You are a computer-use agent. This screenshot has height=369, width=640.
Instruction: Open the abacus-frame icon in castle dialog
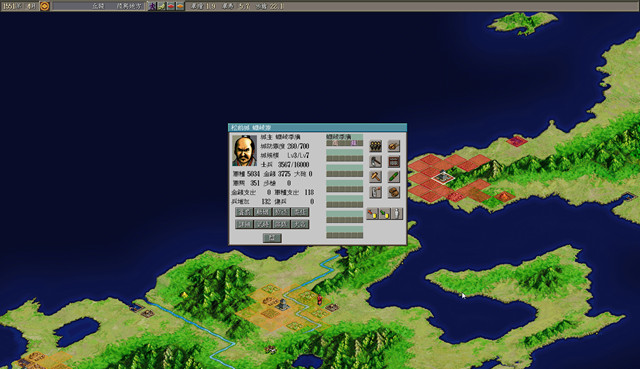[x=393, y=161]
